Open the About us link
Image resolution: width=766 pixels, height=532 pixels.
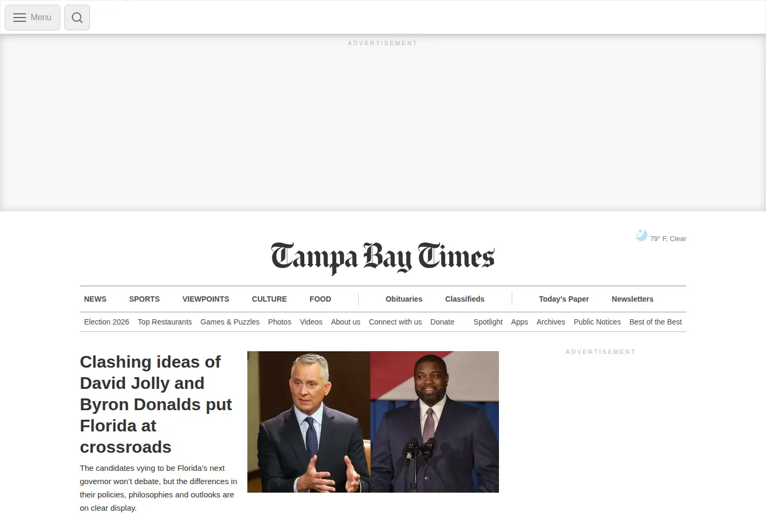[346, 322]
